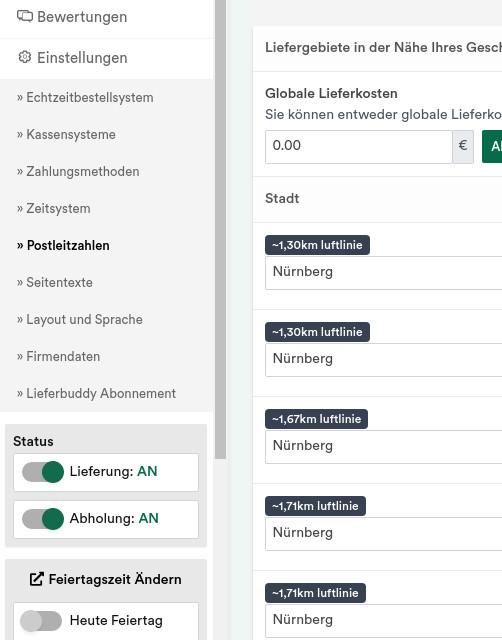The width and height of the screenshot is (502, 640).
Task: Toggle the Abholung status switch
Action: (x=43, y=519)
